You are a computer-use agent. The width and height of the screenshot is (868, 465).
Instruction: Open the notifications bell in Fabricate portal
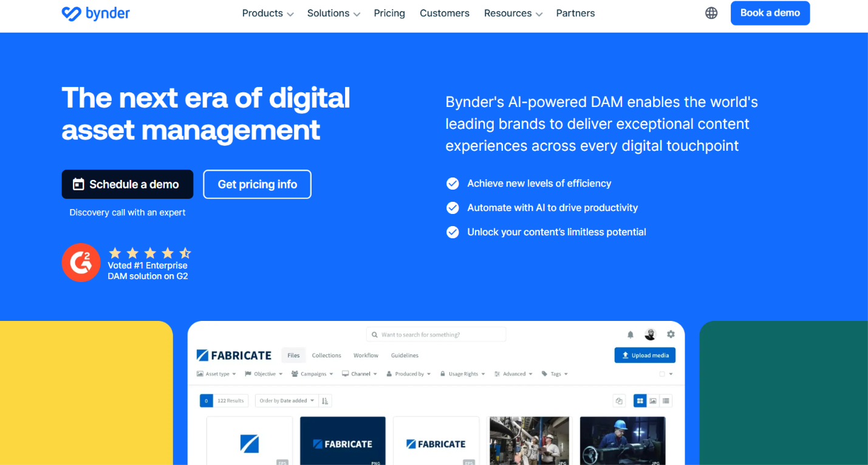tap(630, 334)
